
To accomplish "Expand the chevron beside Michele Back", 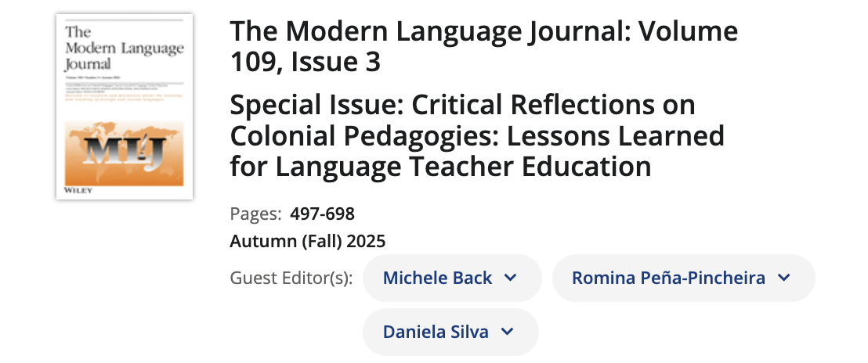I will 510,278.
